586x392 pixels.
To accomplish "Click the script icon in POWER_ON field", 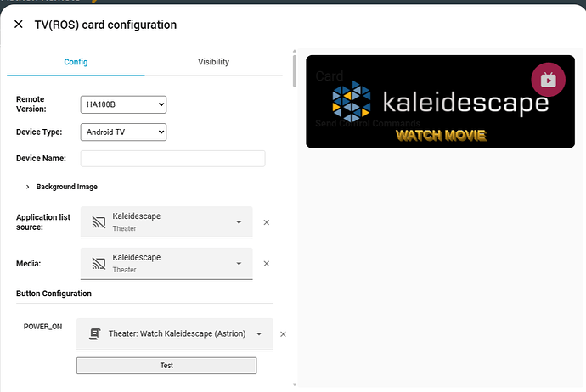I will point(94,333).
